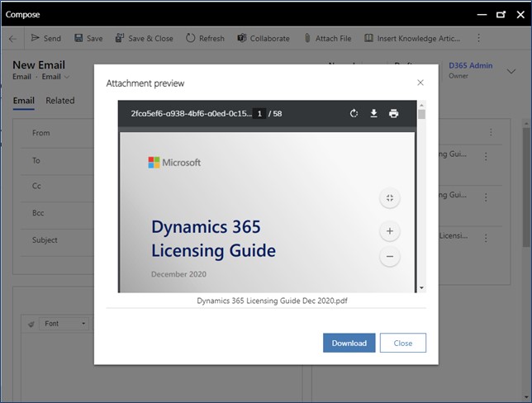Click the Microsoft logo in PDF page
The height and width of the screenshot is (403, 532).
click(x=174, y=163)
